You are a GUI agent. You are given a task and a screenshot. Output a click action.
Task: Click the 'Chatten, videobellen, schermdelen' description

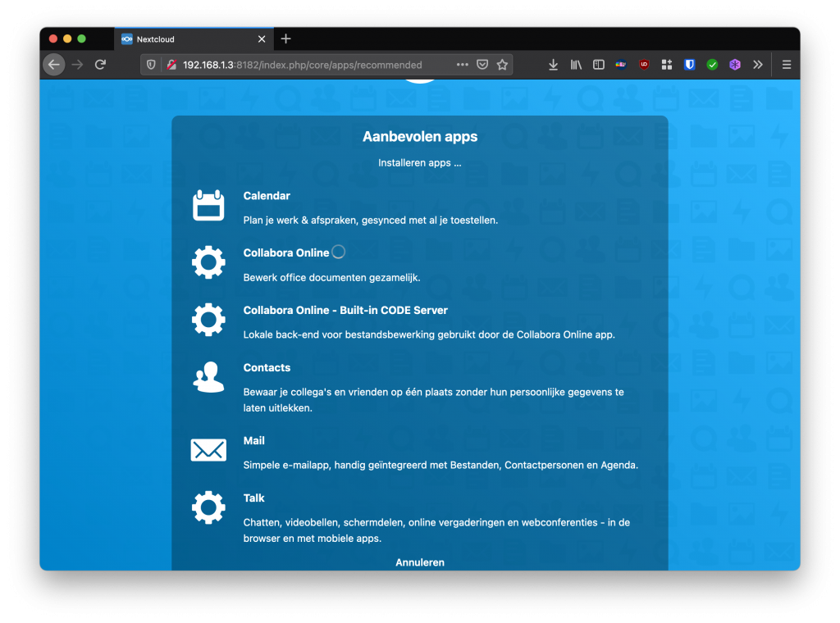click(436, 530)
